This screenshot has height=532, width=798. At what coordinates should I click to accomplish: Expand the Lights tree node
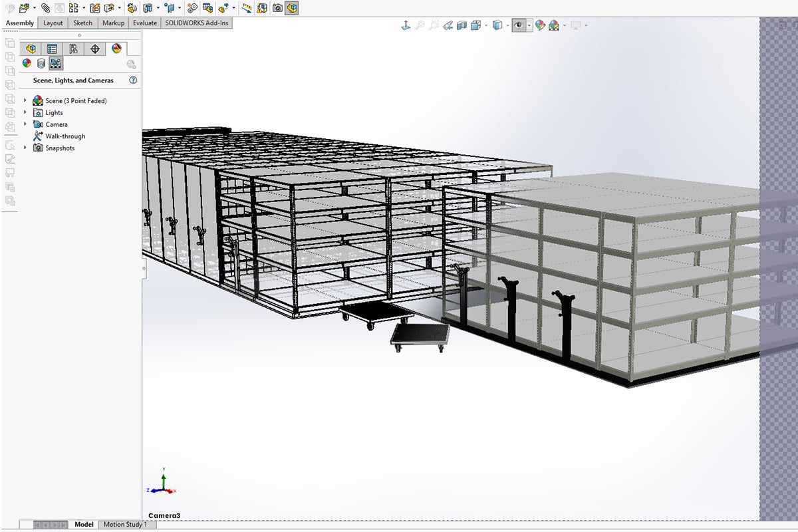click(x=25, y=112)
